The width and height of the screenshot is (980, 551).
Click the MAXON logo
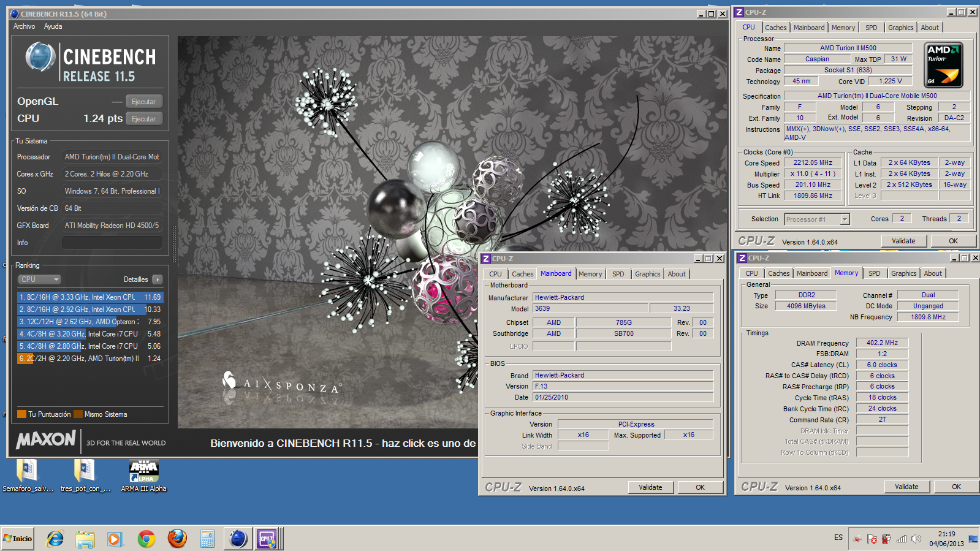[46, 439]
